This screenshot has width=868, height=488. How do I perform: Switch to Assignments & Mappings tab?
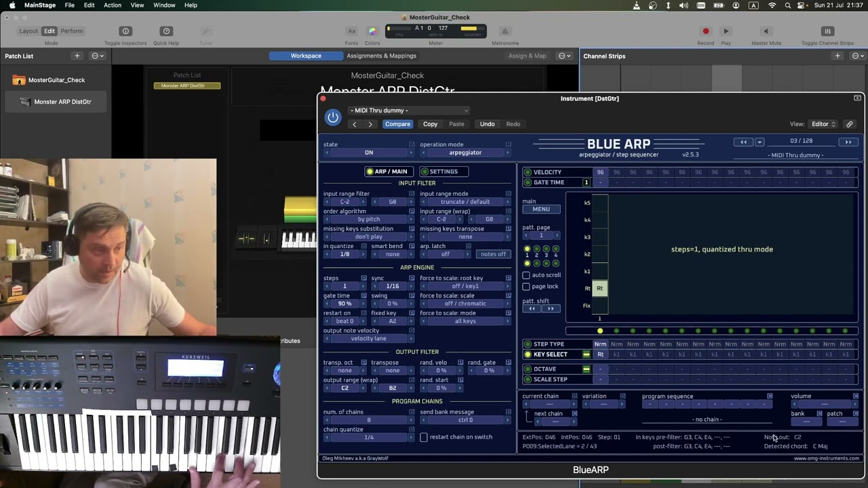pyautogui.click(x=382, y=56)
